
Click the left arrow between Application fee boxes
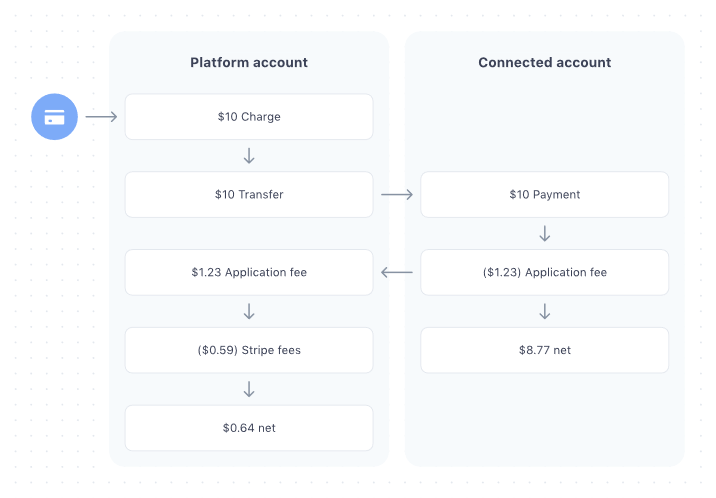397,272
